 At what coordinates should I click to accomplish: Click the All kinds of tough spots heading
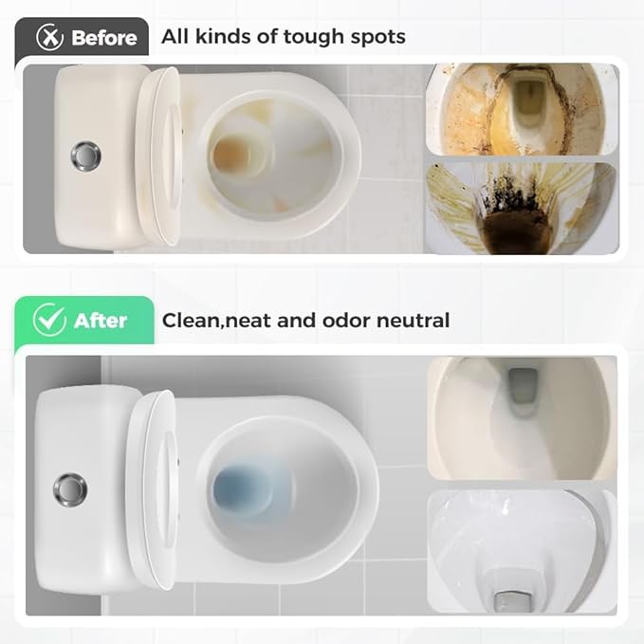pos(284,37)
